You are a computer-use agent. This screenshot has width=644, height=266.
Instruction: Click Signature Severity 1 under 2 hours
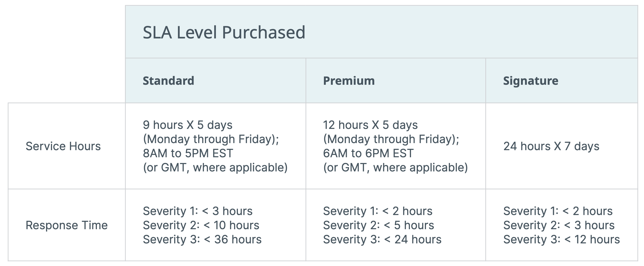coord(558,211)
